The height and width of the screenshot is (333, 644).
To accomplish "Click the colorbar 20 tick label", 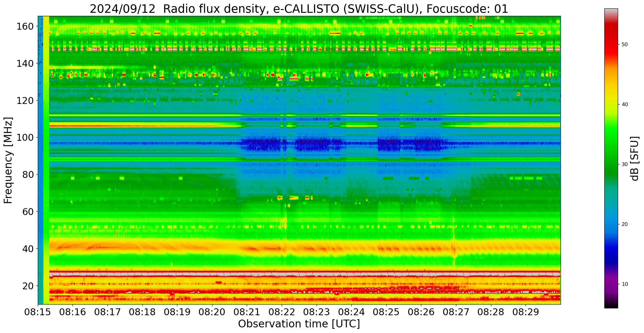I will point(625,224).
